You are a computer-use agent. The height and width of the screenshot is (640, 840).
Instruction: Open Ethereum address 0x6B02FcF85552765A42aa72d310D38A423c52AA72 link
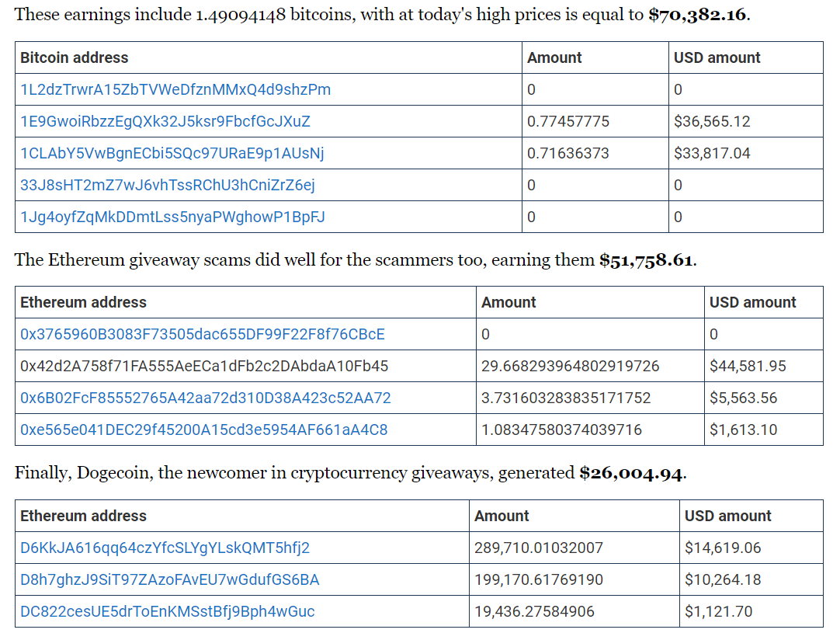point(205,398)
